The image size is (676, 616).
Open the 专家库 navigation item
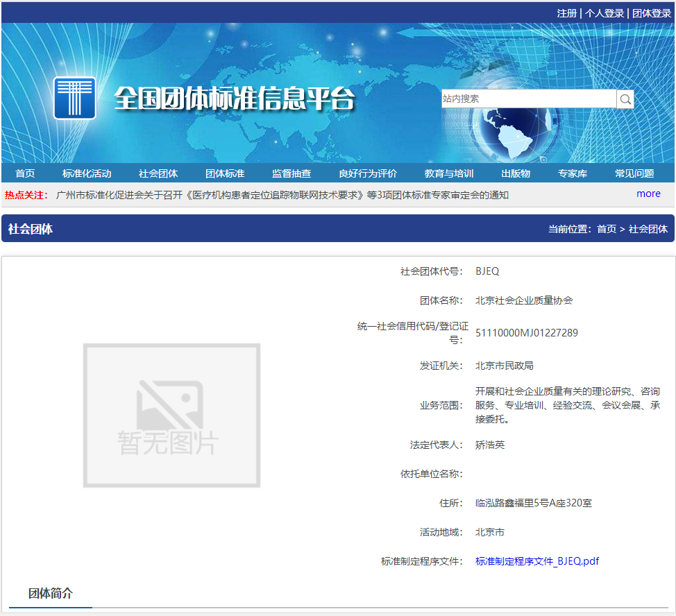(573, 173)
